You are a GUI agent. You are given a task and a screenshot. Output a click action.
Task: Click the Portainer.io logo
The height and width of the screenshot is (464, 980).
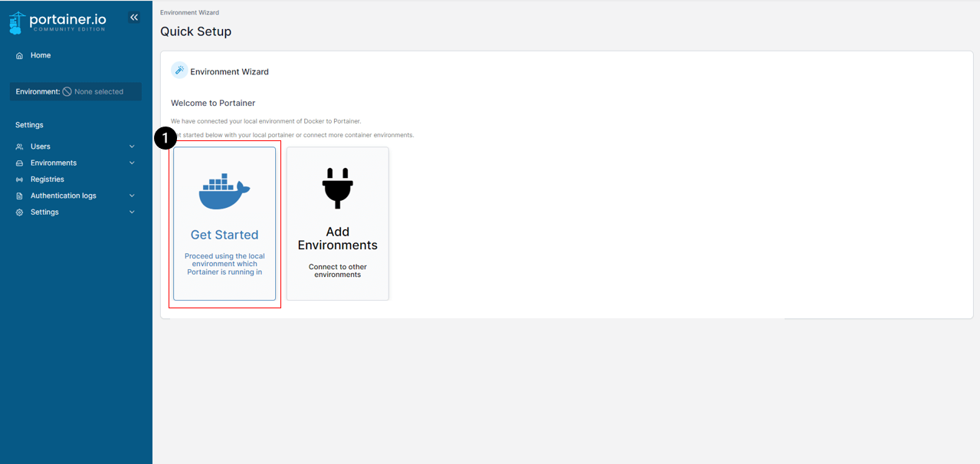(57, 22)
